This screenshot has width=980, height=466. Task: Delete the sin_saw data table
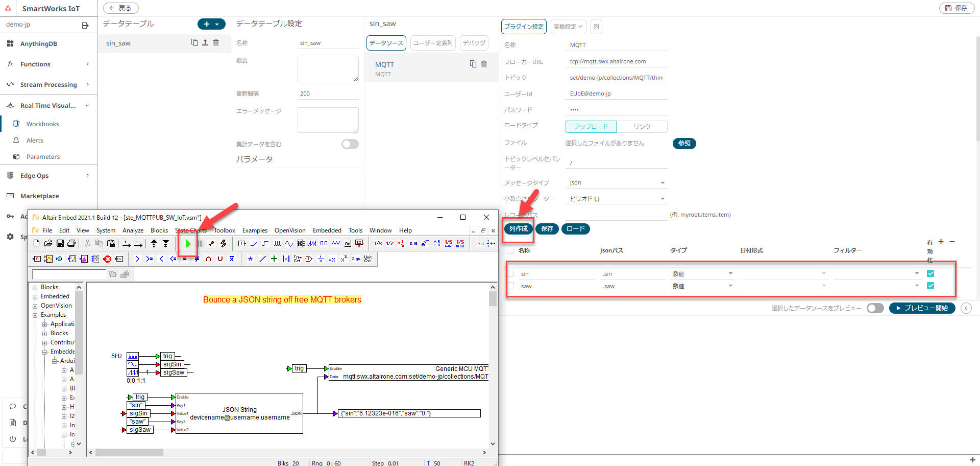216,43
